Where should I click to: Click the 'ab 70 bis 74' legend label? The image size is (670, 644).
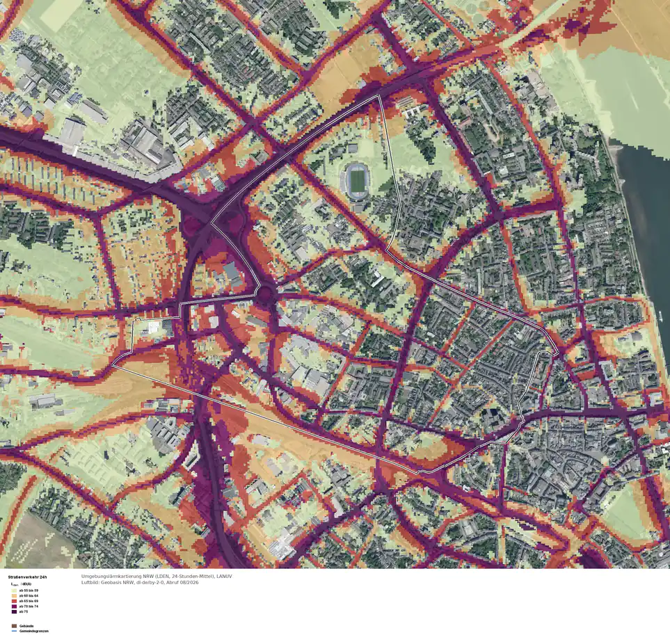click(x=29, y=606)
